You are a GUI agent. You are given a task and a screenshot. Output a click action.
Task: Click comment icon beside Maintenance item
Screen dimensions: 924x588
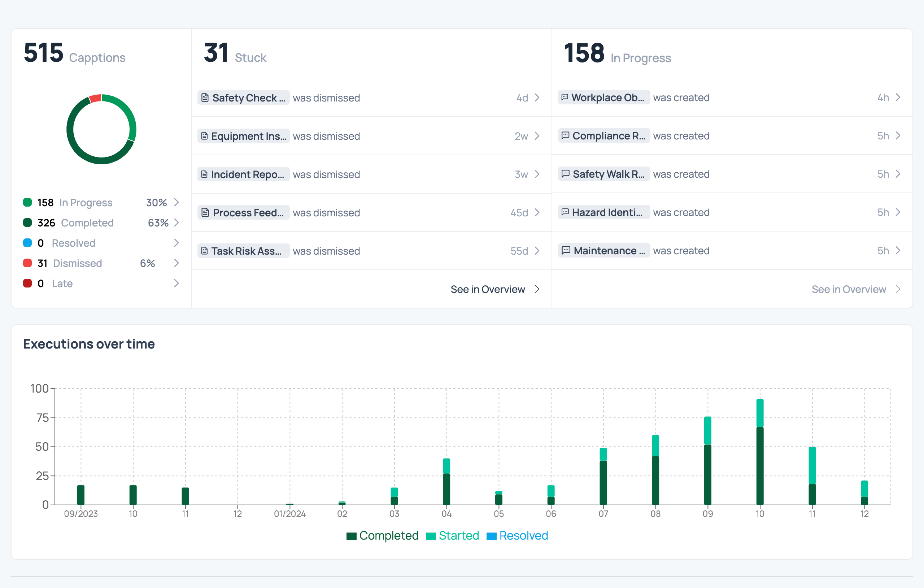[x=566, y=250]
